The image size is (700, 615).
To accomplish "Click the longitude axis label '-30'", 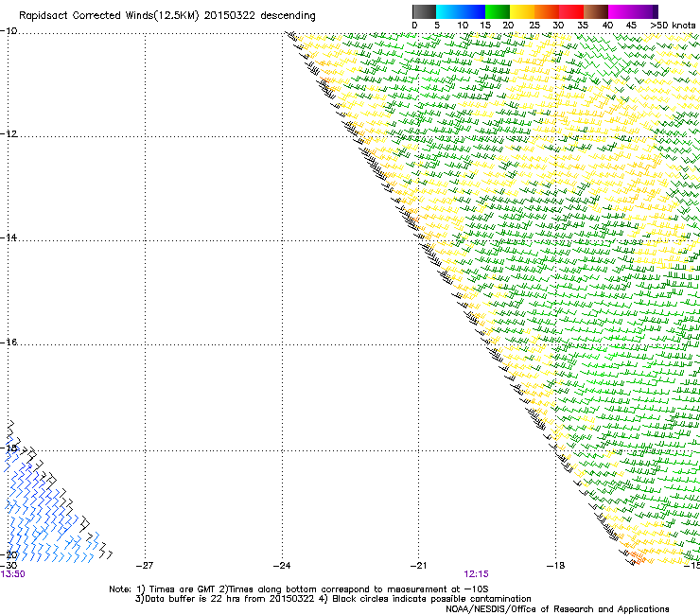I will (x=9, y=566).
